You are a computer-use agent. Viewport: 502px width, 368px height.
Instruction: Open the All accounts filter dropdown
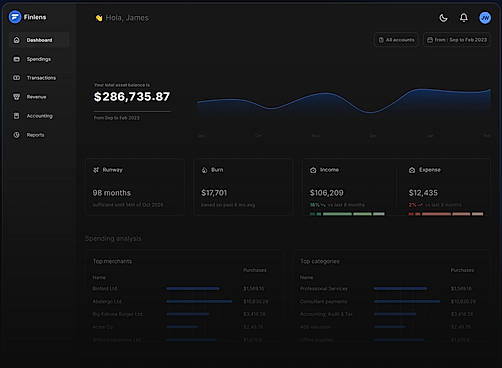tap(396, 40)
